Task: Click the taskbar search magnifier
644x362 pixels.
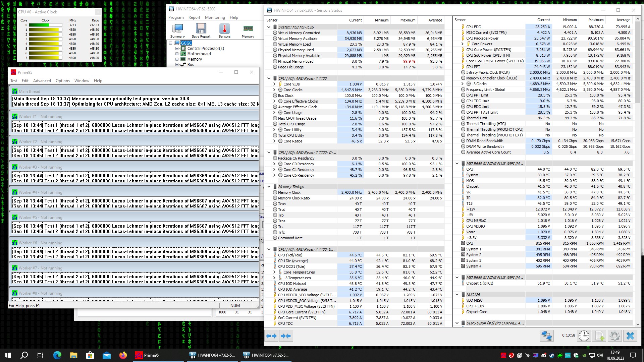Action: pos(24,355)
